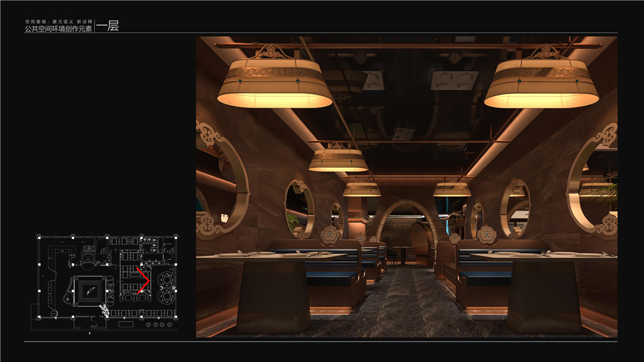The width and height of the screenshot is (644, 362).
Task: Click the '公共空间环境创作元素' title text
Action: 58,29
